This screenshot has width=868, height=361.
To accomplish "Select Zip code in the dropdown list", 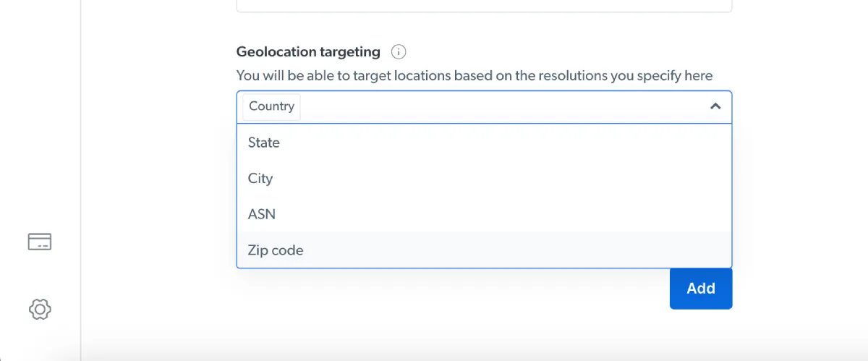I will click(x=484, y=250).
